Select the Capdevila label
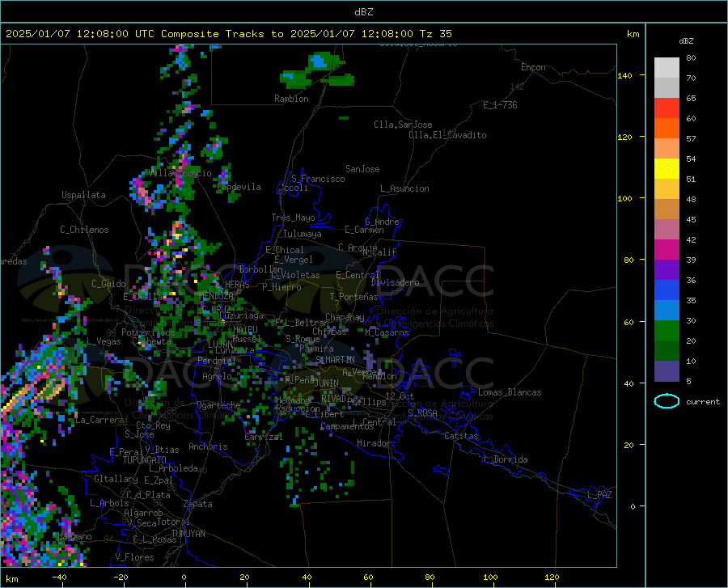728x588 pixels. click(239, 187)
